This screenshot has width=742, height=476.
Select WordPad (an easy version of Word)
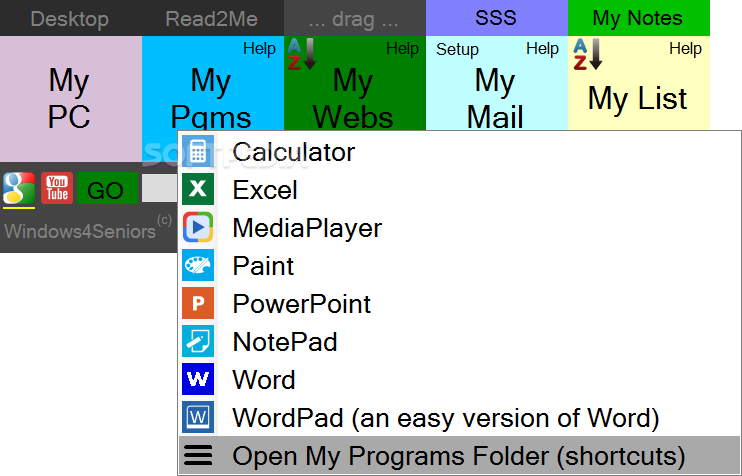click(x=459, y=417)
